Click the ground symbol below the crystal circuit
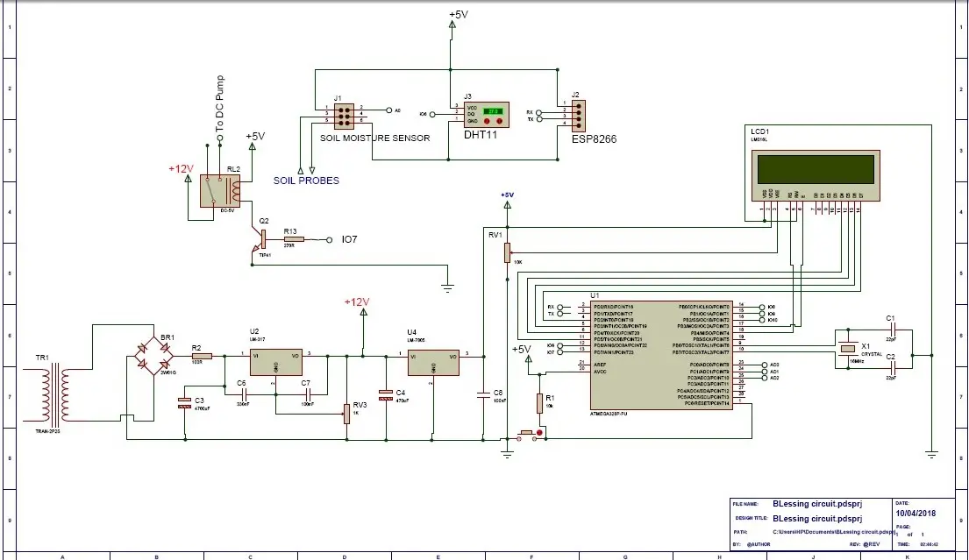969x560 pixels. click(931, 455)
